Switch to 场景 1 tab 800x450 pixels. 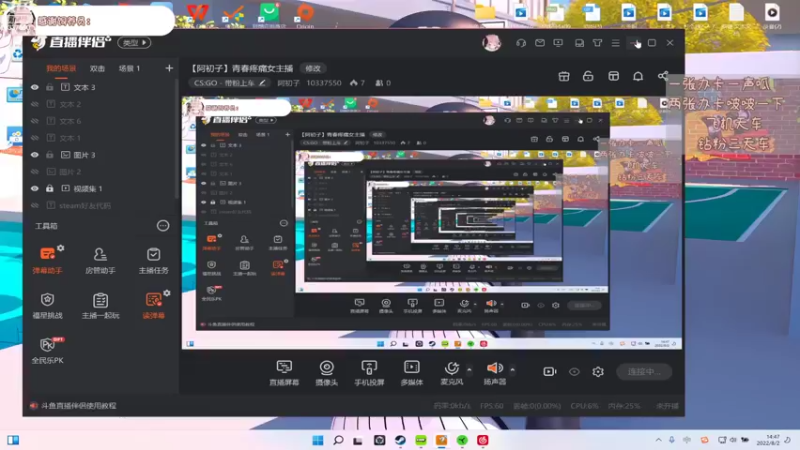[129, 68]
